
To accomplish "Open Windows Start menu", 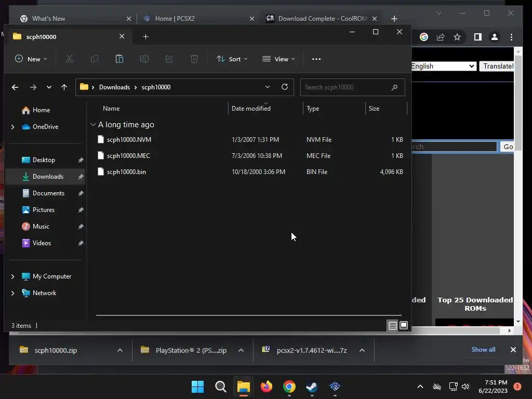I will pyautogui.click(x=198, y=387).
